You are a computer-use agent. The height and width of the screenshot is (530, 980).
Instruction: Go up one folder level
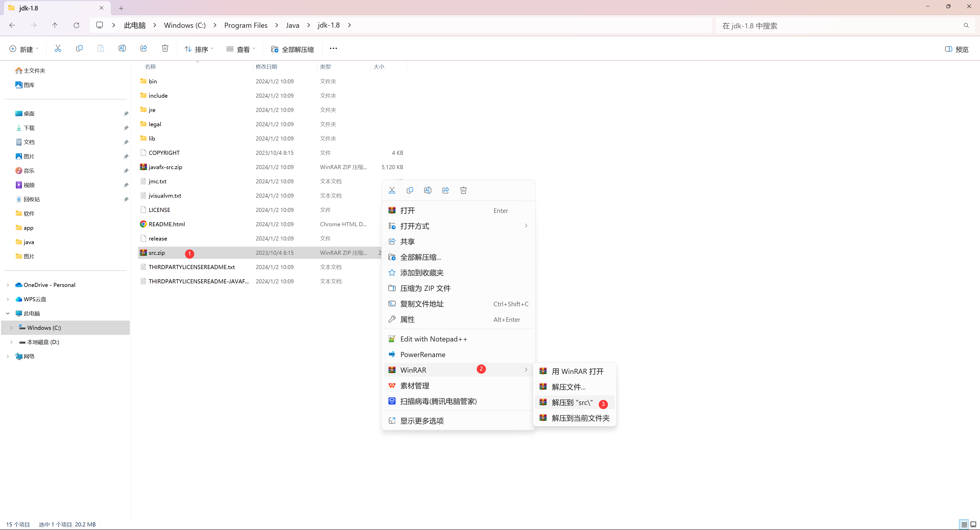pyautogui.click(x=55, y=25)
